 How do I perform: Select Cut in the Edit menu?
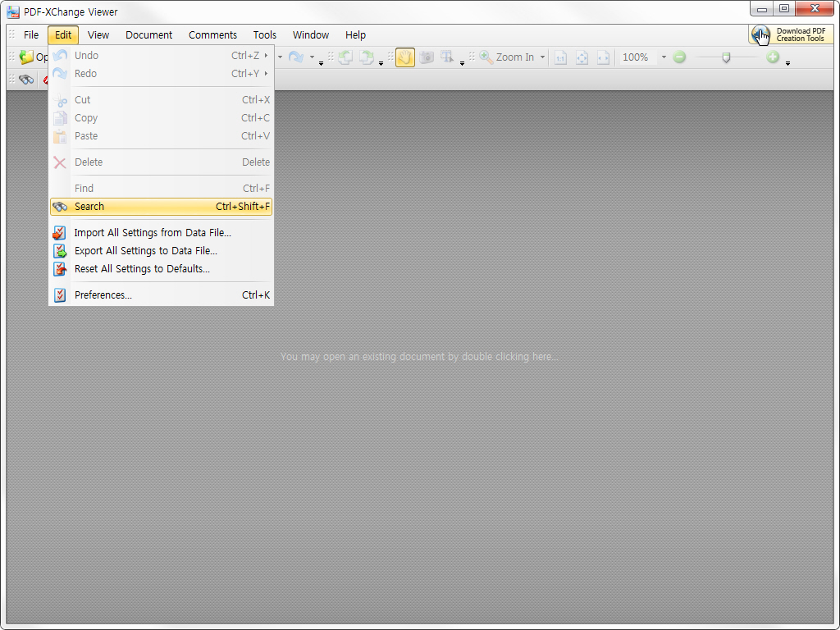[x=162, y=99]
